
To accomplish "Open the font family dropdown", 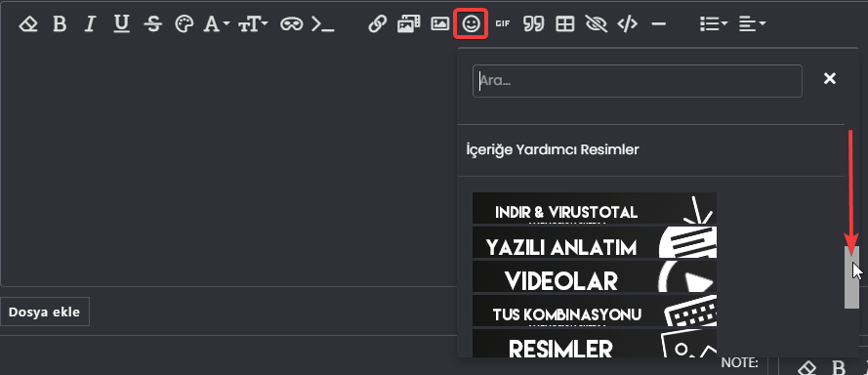I will pos(217,23).
